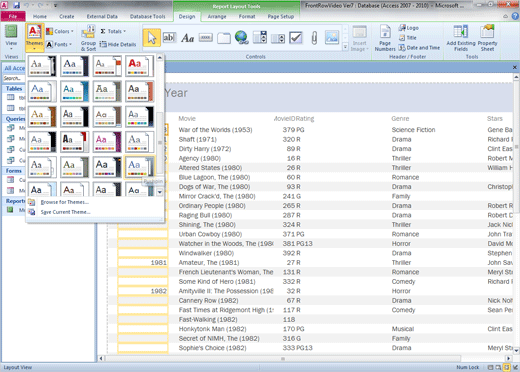Click the Search box in navigation pane

click(13, 78)
